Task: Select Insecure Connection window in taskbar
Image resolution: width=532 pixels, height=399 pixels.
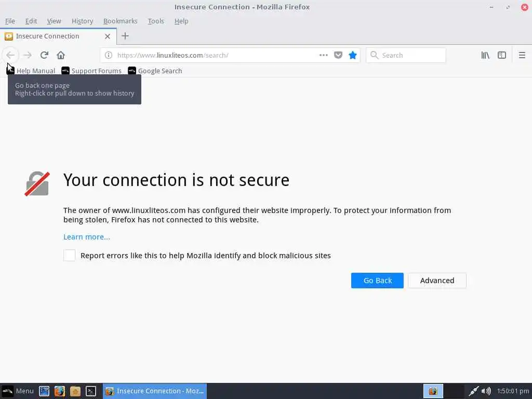Action: [155, 391]
